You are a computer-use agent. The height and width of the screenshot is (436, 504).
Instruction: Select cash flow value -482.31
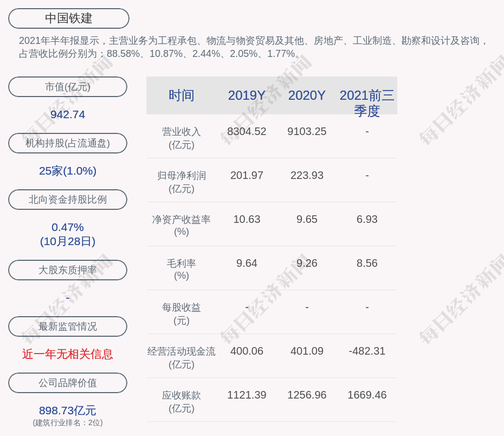pyautogui.click(x=367, y=351)
